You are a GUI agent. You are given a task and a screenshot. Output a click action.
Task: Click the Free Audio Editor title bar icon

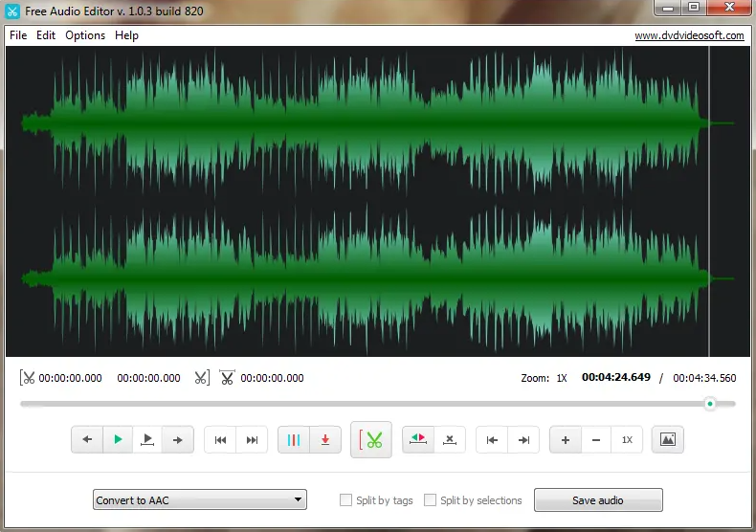pos(12,11)
